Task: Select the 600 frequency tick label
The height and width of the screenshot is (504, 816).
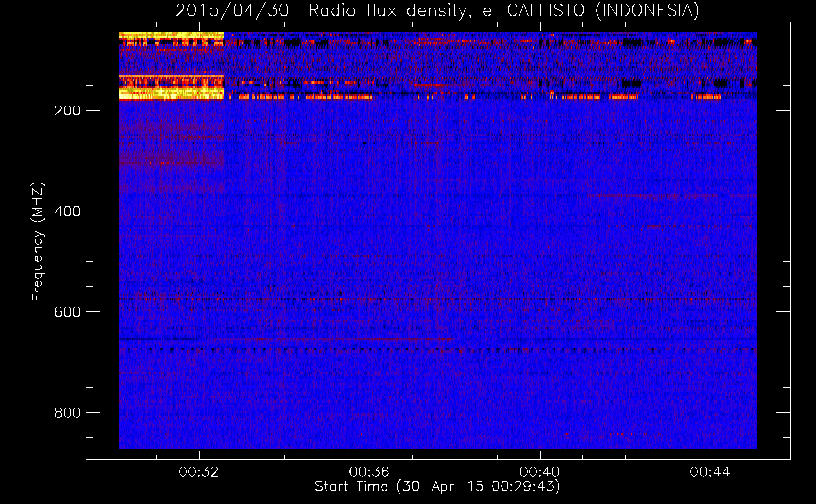Action: [68, 312]
